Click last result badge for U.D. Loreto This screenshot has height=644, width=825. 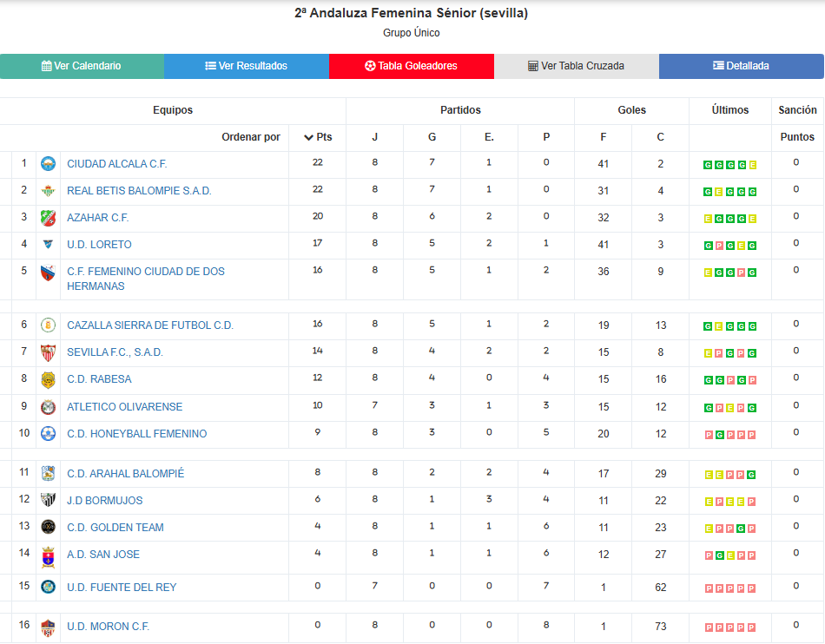752,246
